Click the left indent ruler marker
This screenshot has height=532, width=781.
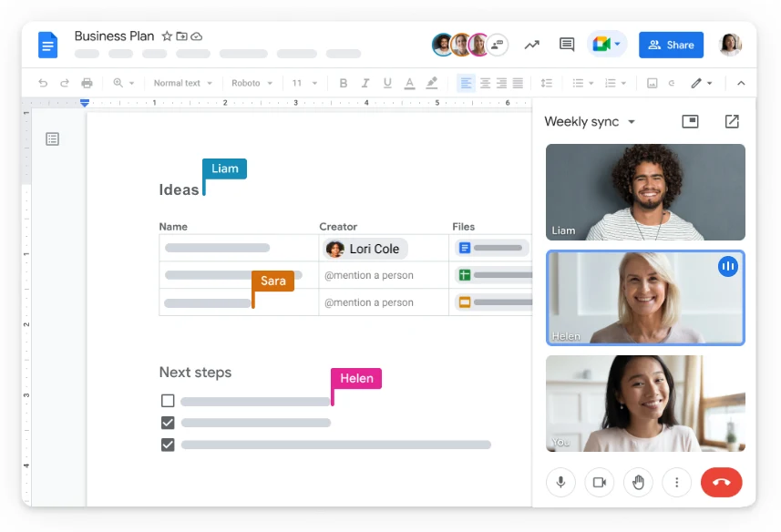(85, 103)
